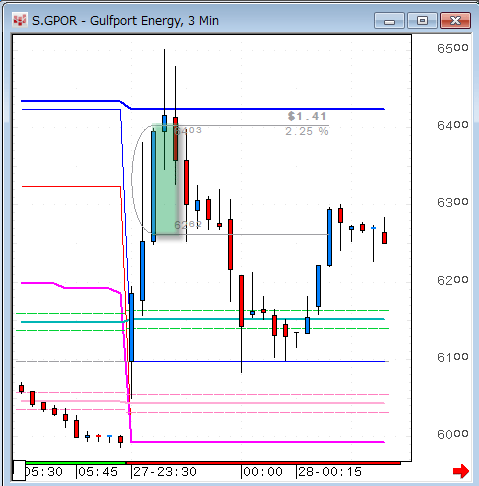Click the 28-00:15 time axis label
Viewport: 479px width, 486px height.
click(330, 472)
